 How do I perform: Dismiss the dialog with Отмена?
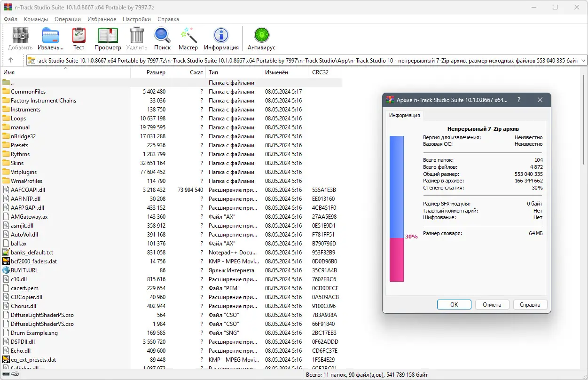tap(492, 304)
